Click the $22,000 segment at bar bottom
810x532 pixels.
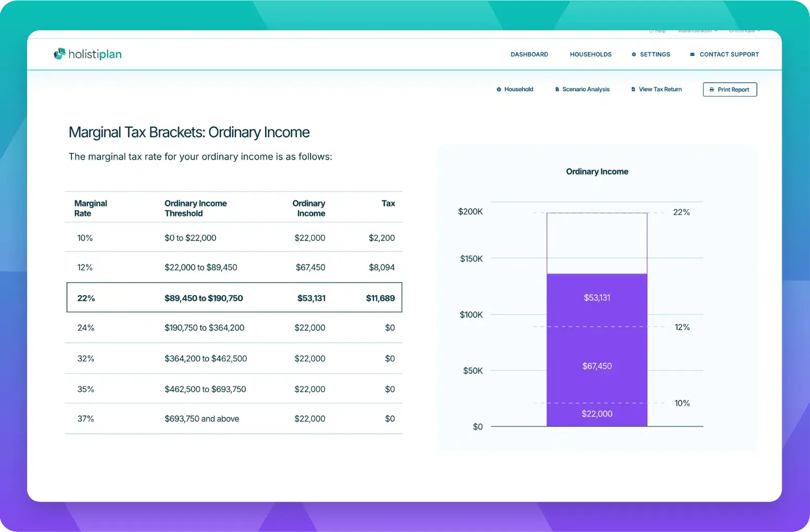(597, 414)
